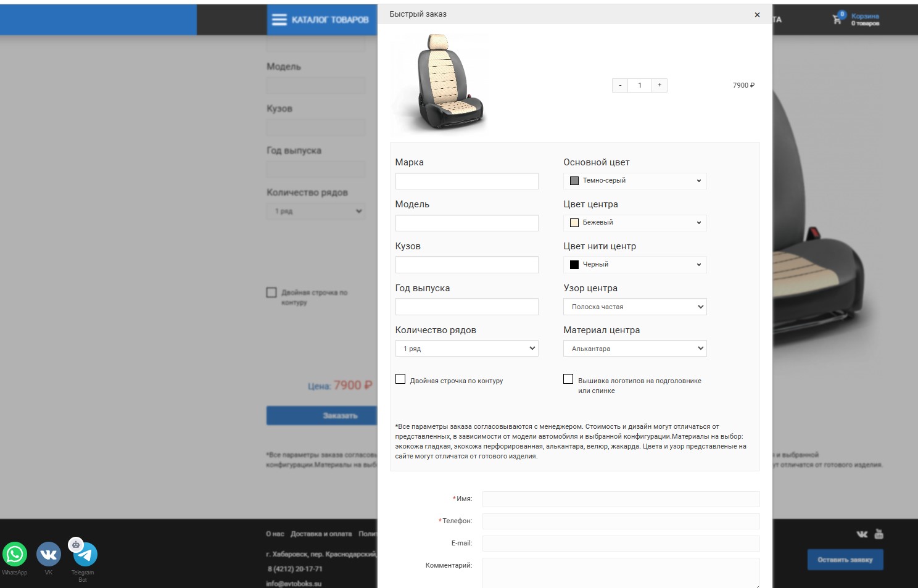The height and width of the screenshot is (588, 918).
Task: Click the seat cover product thumbnail
Action: click(440, 83)
